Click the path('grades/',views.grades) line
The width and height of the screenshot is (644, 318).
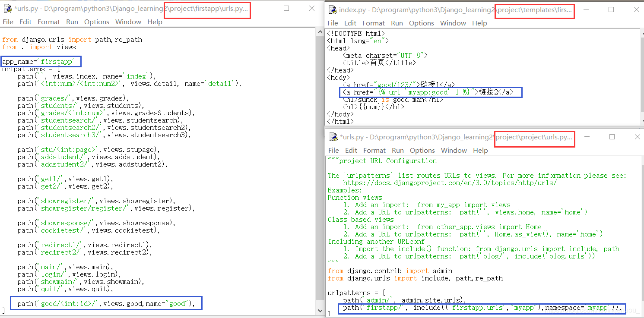73,98
